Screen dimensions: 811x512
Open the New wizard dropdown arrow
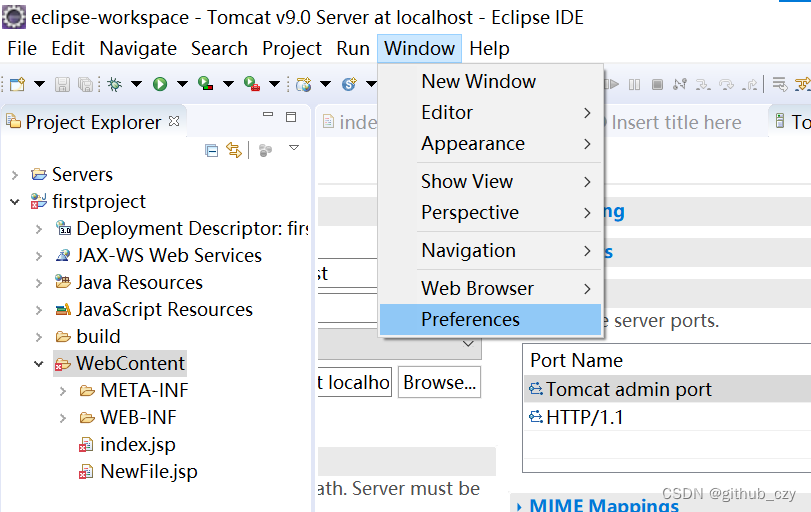click(39, 84)
